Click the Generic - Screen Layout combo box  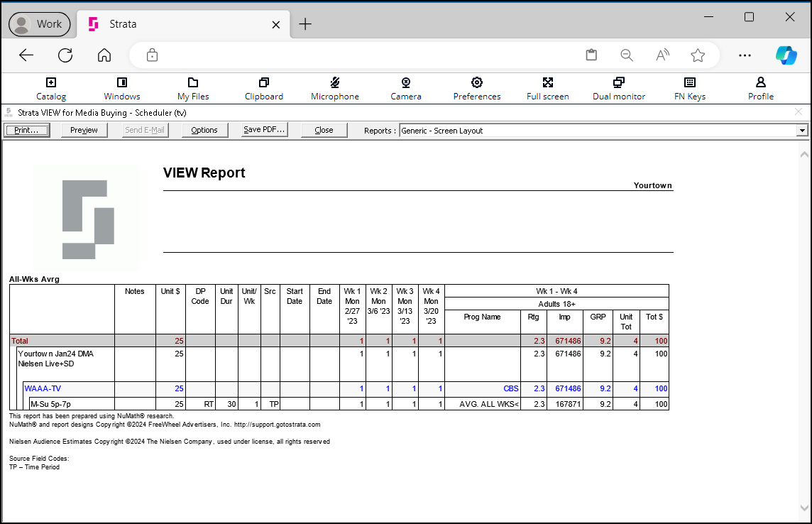[603, 131]
